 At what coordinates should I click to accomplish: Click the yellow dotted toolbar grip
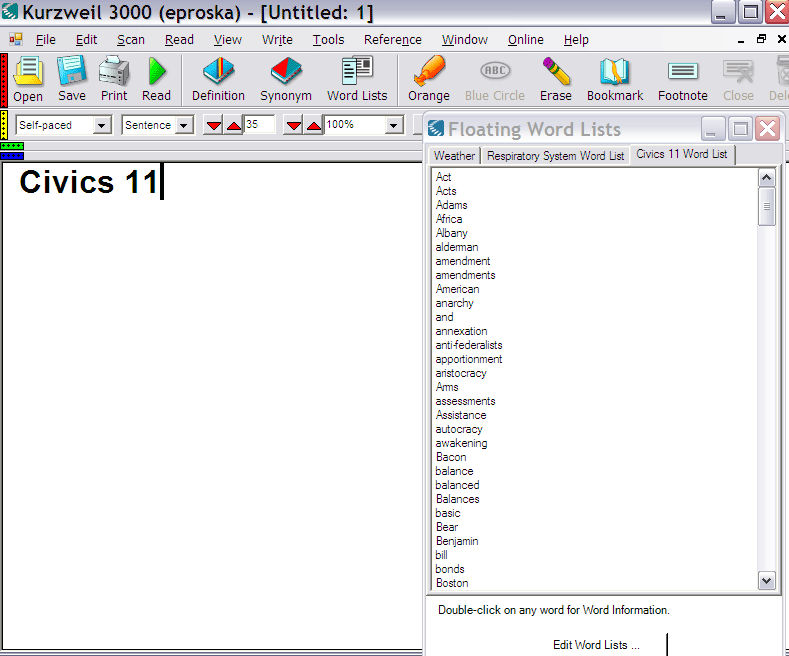click(x=4, y=125)
